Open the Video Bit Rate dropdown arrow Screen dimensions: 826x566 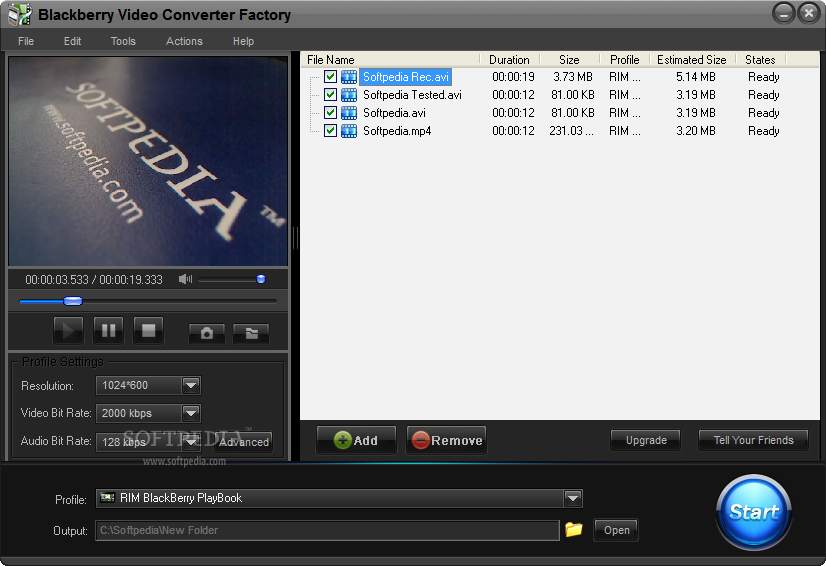click(191, 413)
